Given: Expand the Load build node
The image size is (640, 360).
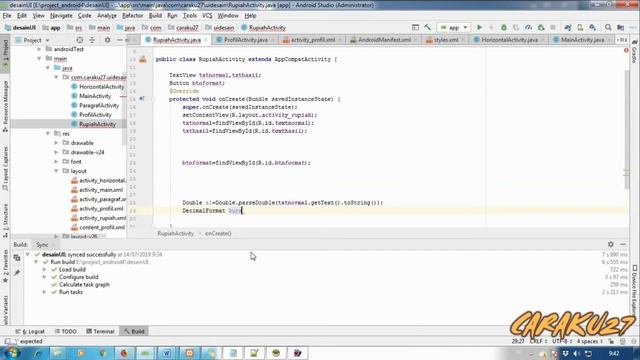Looking at the screenshot, I should (44, 269).
